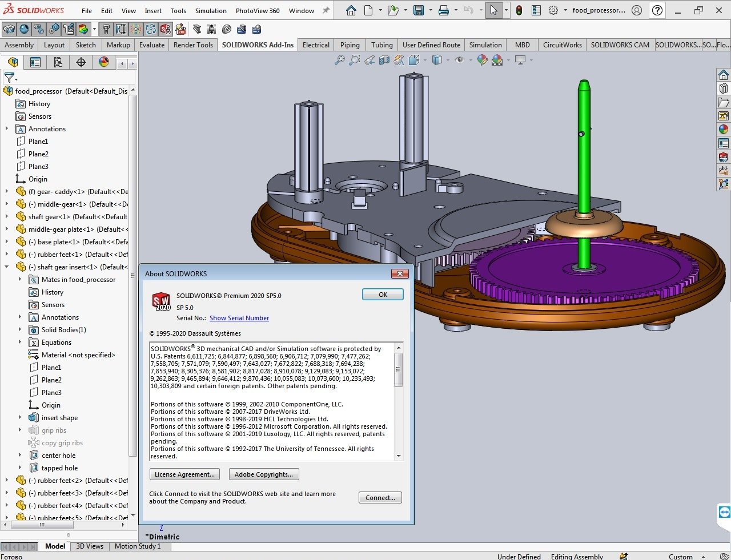Open the Simulation menu in the menu bar
Image resolution: width=731 pixels, height=560 pixels.
tap(211, 11)
